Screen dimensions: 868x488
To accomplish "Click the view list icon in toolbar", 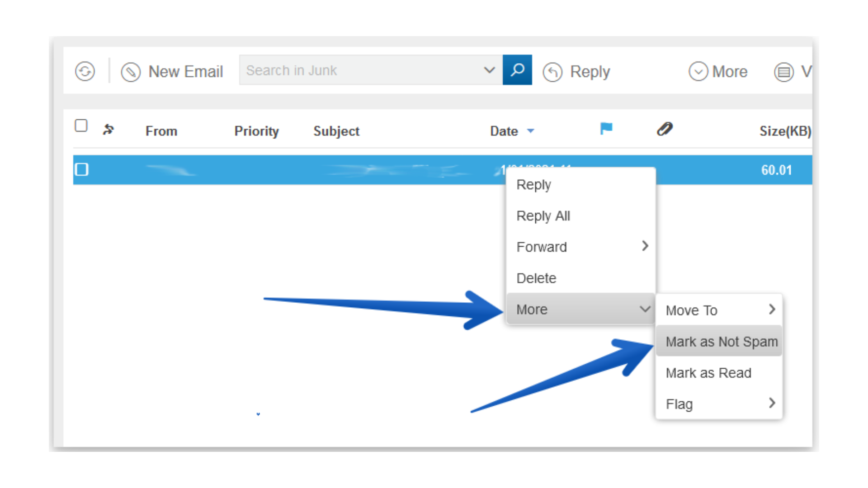I will pyautogui.click(x=783, y=72).
